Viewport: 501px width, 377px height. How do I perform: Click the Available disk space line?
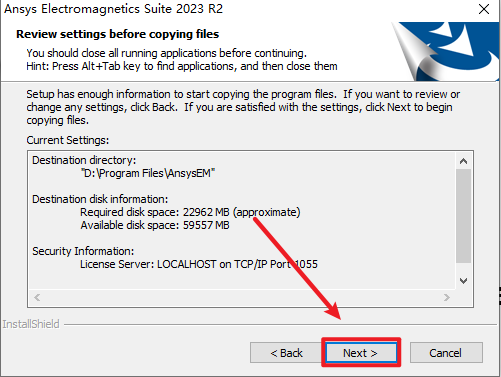[x=155, y=225]
